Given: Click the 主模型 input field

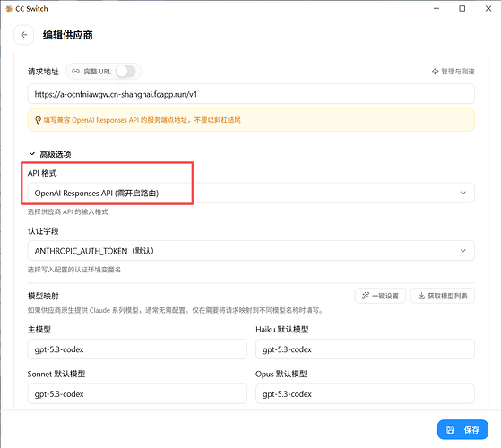Looking at the screenshot, I should click(x=137, y=349).
